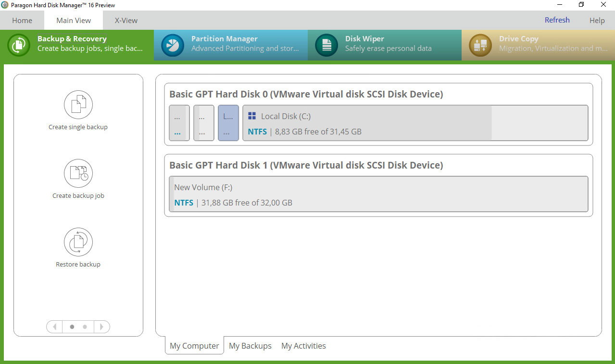
Task: Click the 31,88 GB free of 32,00 GB text
Action: (247, 203)
